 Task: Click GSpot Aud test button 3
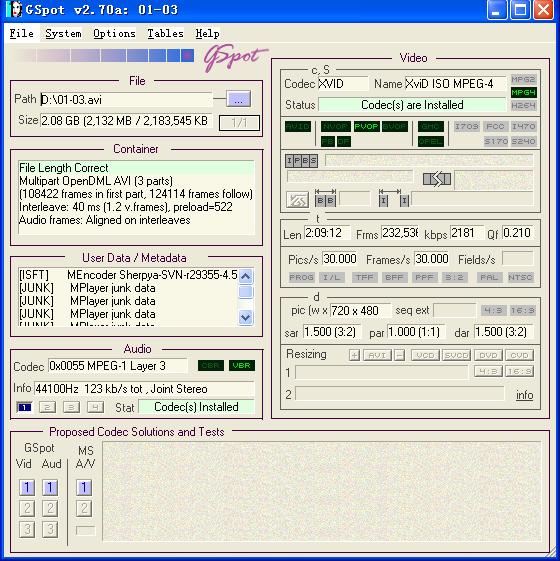(x=50, y=530)
